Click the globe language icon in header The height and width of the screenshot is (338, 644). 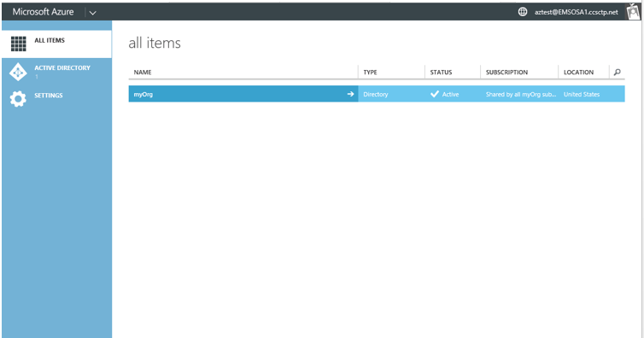(523, 12)
